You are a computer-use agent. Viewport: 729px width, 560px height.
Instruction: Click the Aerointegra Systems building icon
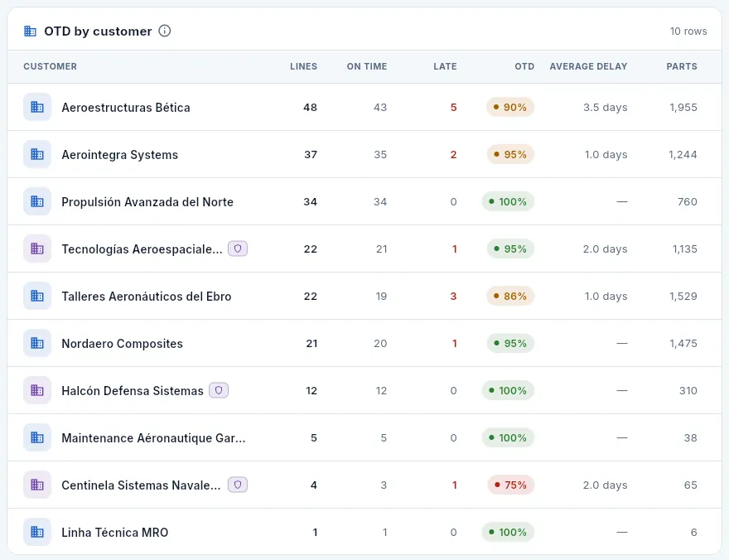pos(37,154)
